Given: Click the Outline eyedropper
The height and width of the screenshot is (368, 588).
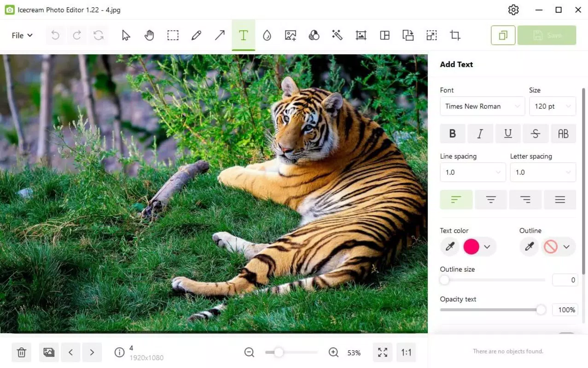Looking at the screenshot, I should pyautogui.click(x=530, y=247).
